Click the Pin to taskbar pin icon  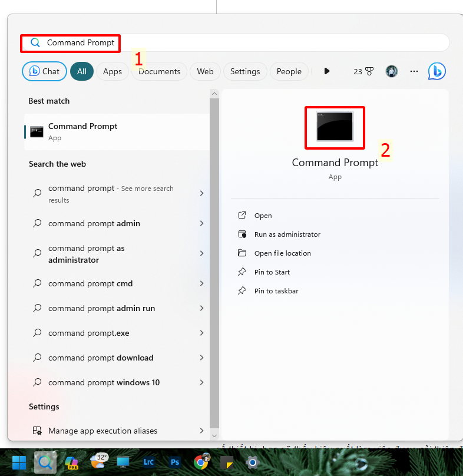pyautogui.click(x=242, y=290)
